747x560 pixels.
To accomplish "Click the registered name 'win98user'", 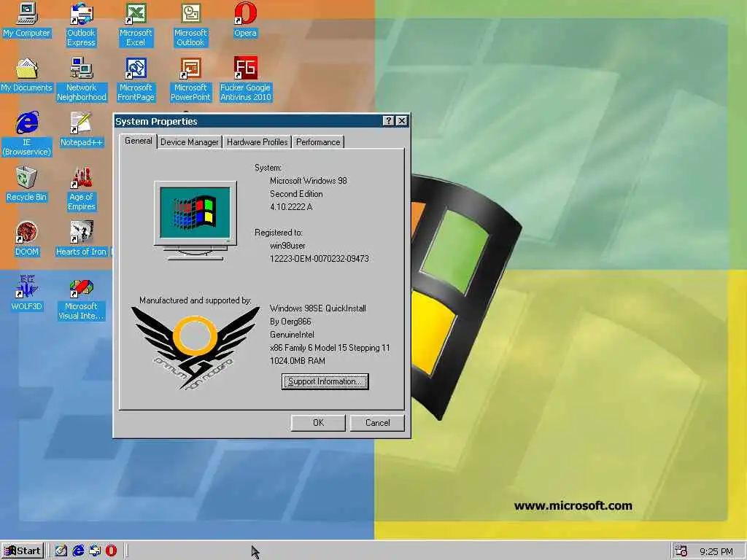I will [287, 246].
